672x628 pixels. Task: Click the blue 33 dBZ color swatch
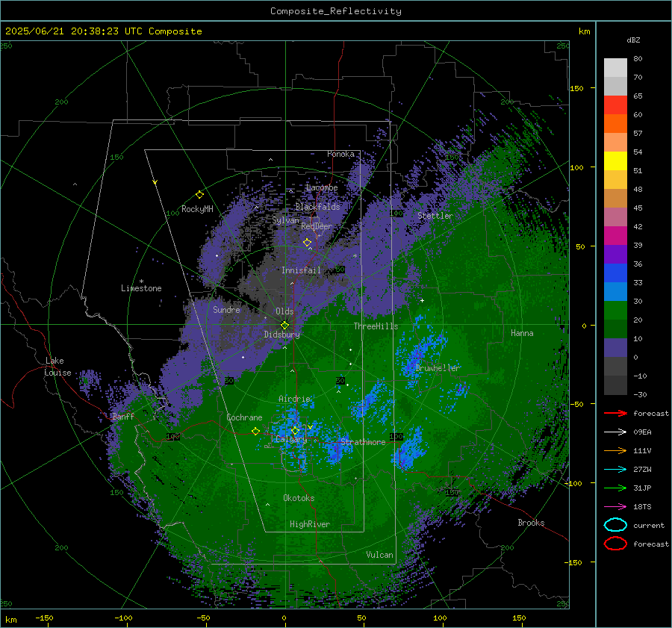tap(615, 273)
